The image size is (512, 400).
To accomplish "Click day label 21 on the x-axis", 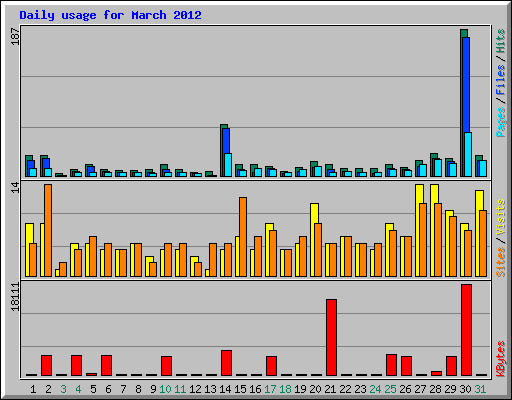I will pos(330,389).
